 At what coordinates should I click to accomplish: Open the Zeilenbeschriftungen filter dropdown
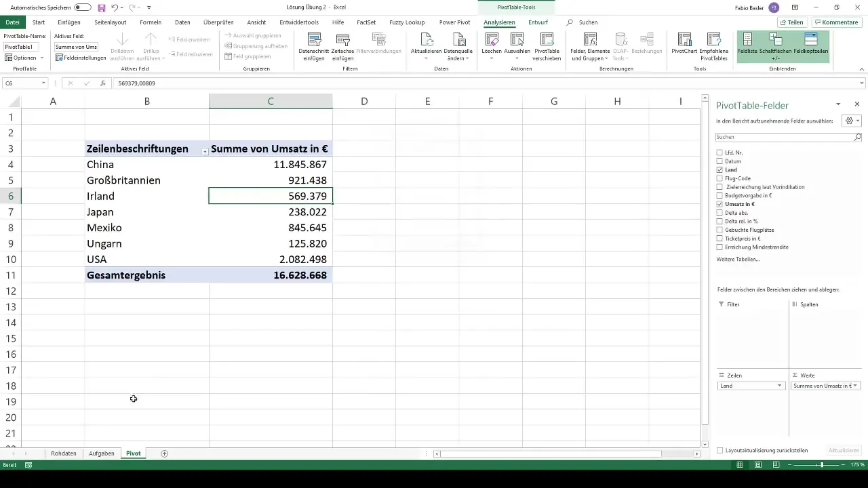204,151
